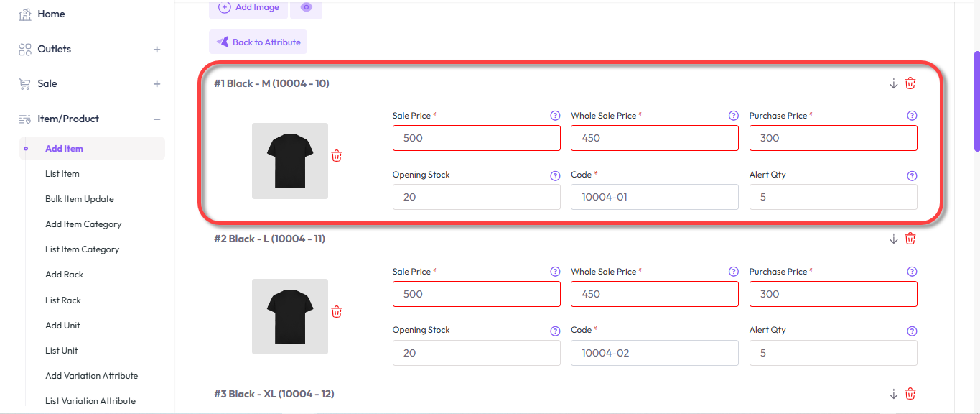Image resolution: width=980 pixels, height=414 pixels.
Task: Open Alert Qty help for Black - M
Action: [911, 175]
